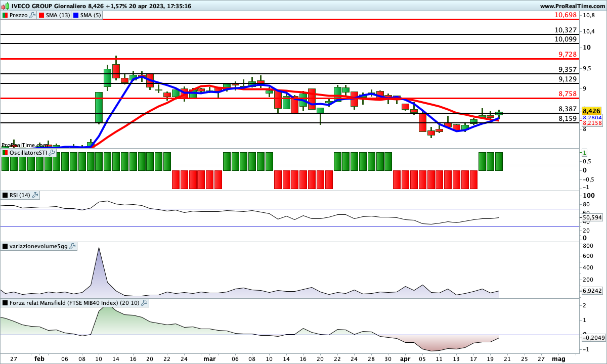Click the 9,5 price axis value
Screen dimensions: 607x364
click(587, 68)
